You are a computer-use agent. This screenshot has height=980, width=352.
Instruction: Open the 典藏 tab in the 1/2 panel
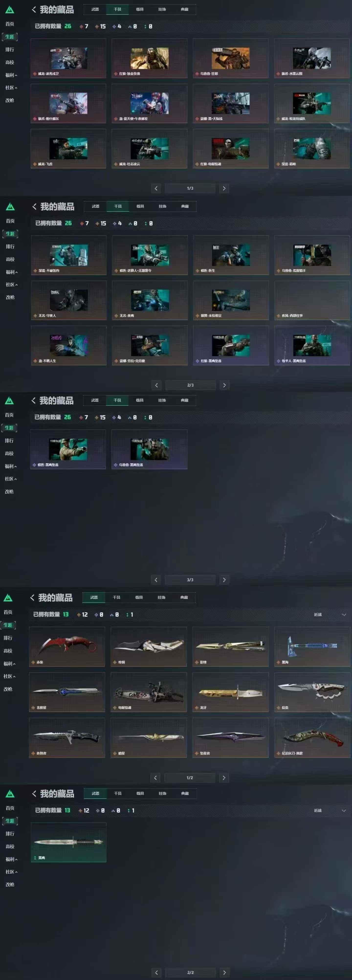tap(184, 597)
